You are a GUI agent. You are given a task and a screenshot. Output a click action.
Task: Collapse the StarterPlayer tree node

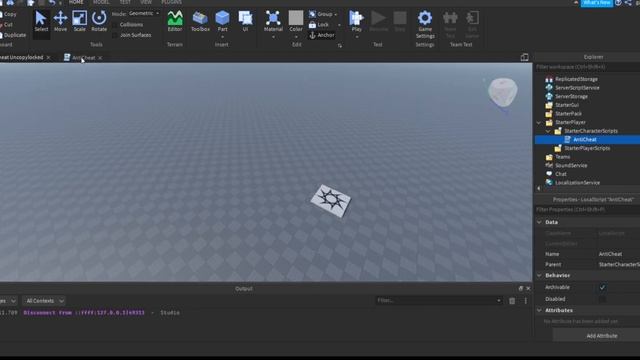click(539, 122)
